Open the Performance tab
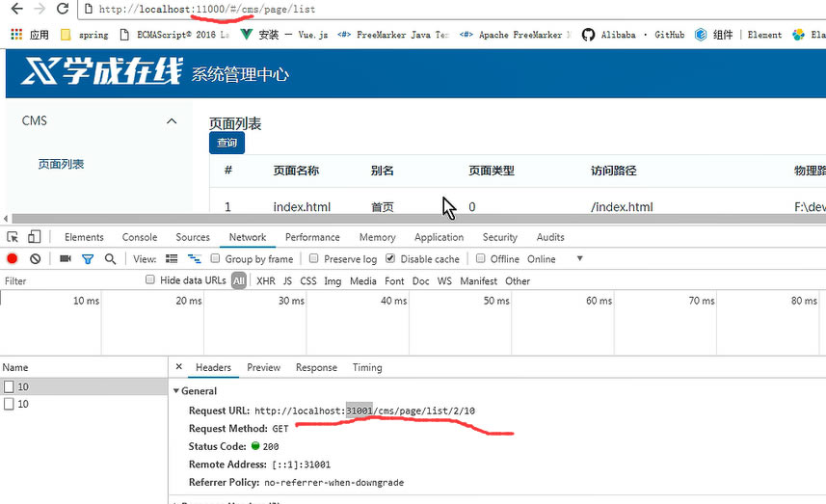The image size is (826, 504). 312,237
